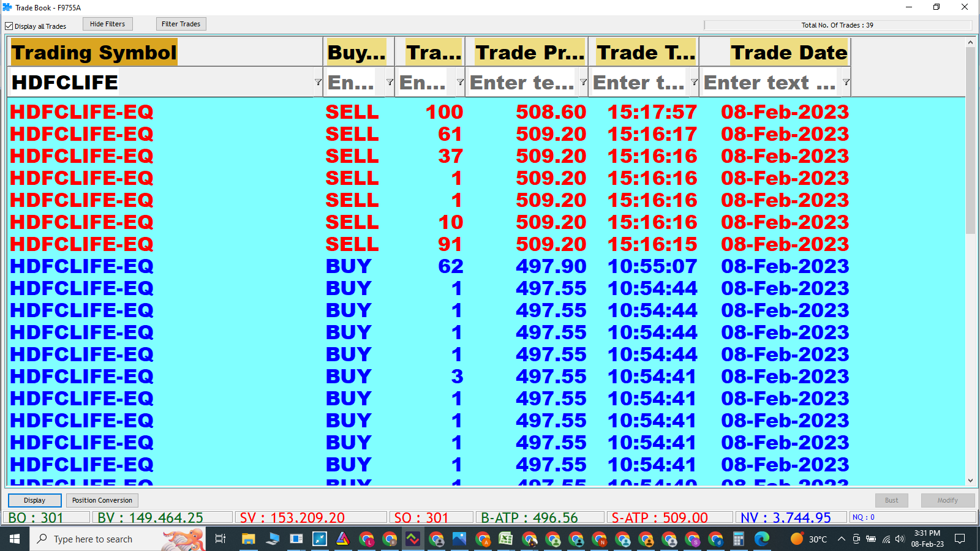980x551 pixels.
Task: Open the Chrome profile with N badge
Action: coord(599,539)
